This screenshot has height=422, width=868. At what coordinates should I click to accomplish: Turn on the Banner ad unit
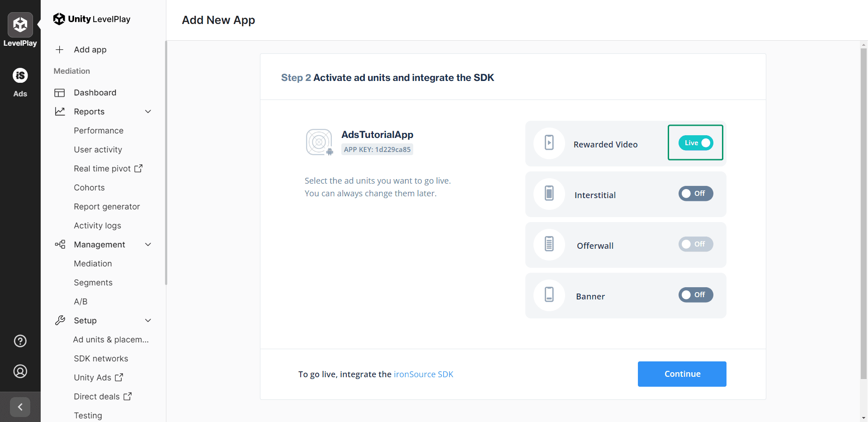click(695, 295)
